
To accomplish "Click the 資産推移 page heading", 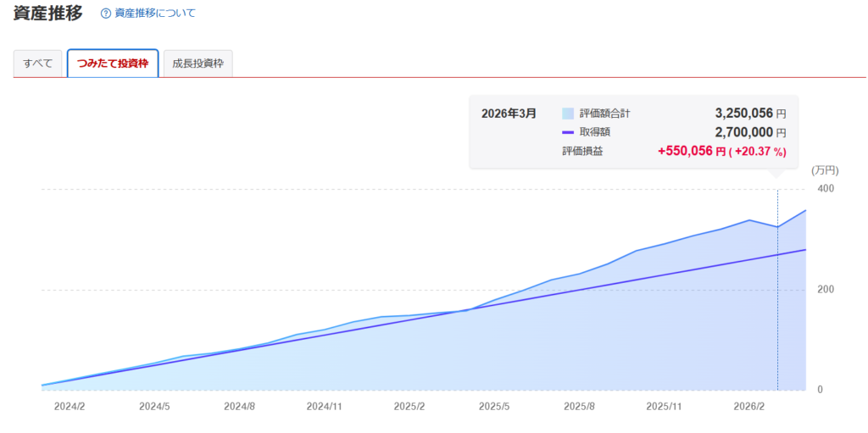I will tap(47, 13).
